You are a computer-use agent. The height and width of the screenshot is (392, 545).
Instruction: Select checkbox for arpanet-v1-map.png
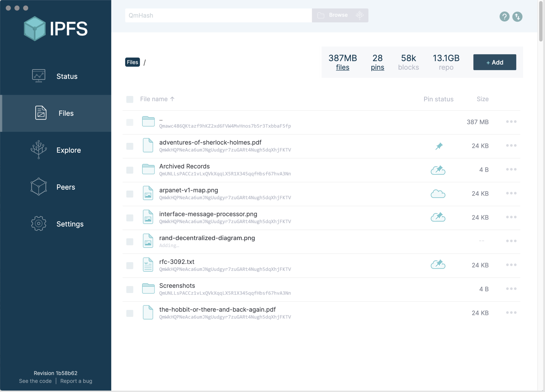[130, 194]
